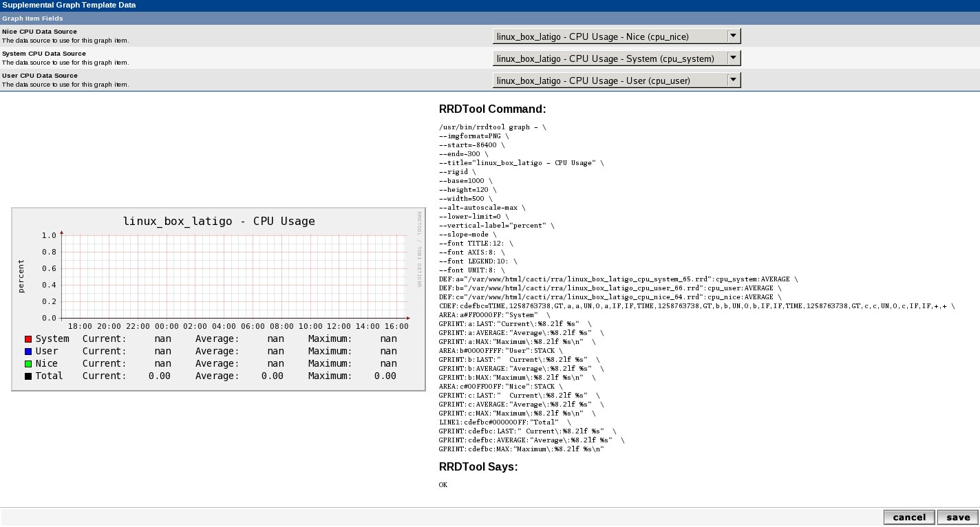Click the DEF:b cpu_user_66.rrd line

coord(610,288)
